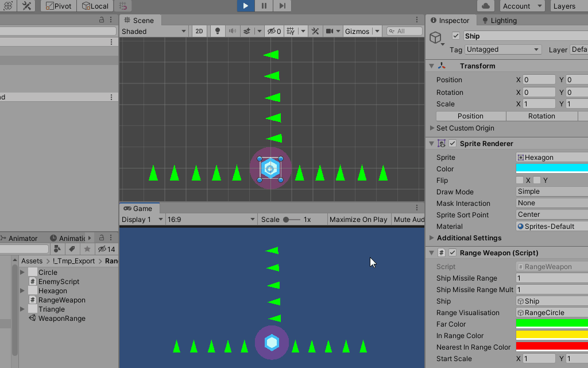Click the cyan Color swatch in Sprite Renderer
This screenshot has width=588, height=368.
pyautogui.click(x=551, y=168)
